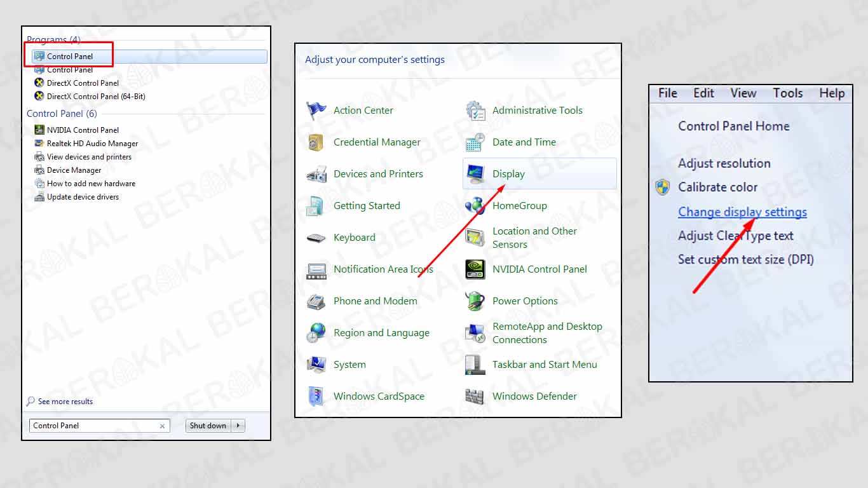Launch Realtek HD Audio Manager from search results

pos(91,143)
